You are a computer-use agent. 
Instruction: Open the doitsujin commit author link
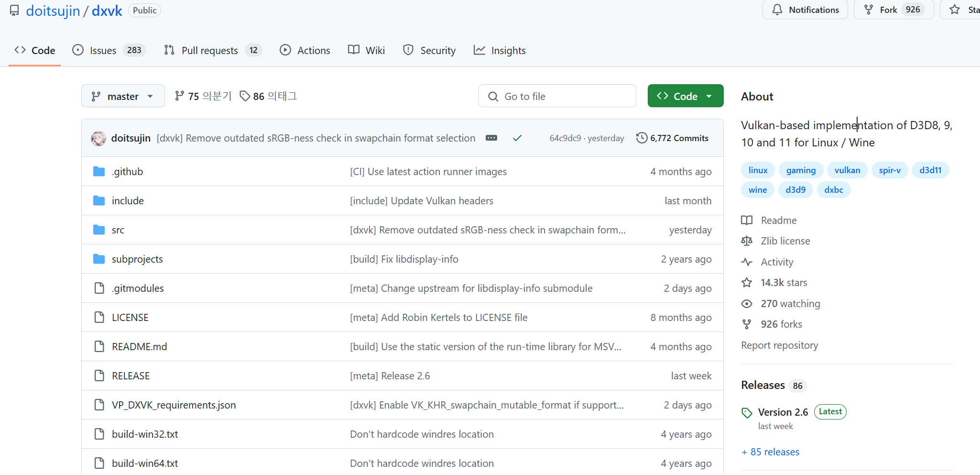(131, 138)
